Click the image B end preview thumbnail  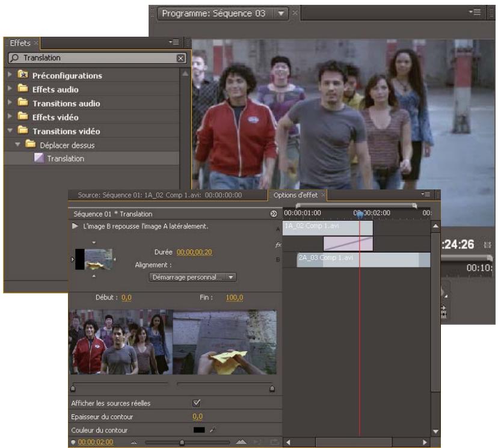click(x=224, y=342)
